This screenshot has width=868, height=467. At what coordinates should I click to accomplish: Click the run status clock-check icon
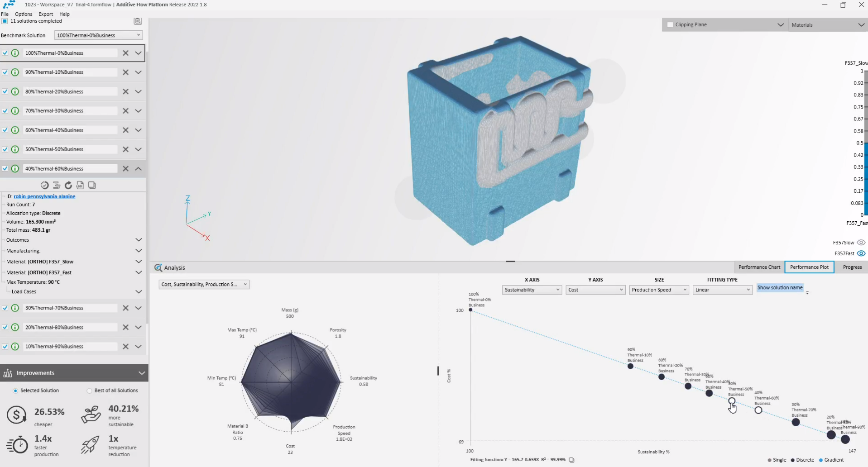(x=44, y=185)
